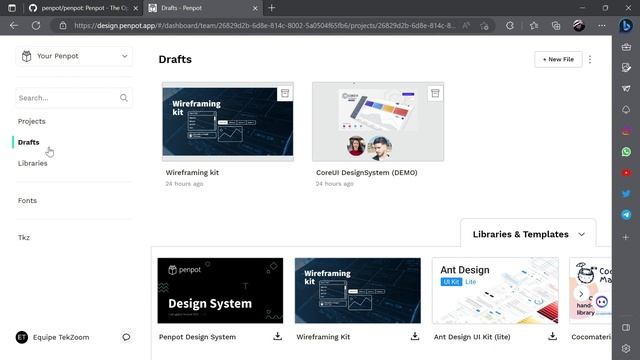Open the Drafts options three-dot menu
Screen dimensions: 640x360
pos(590,60)
